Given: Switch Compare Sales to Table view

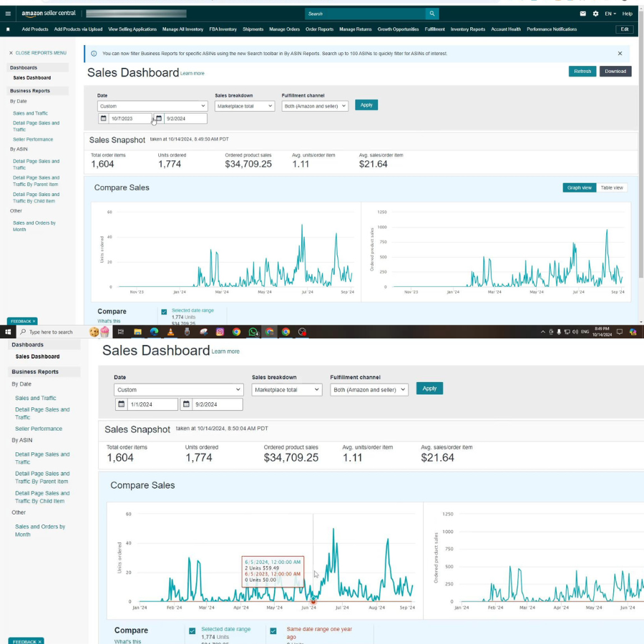Looking at the screenshot, I should click(x=612, y=187).
